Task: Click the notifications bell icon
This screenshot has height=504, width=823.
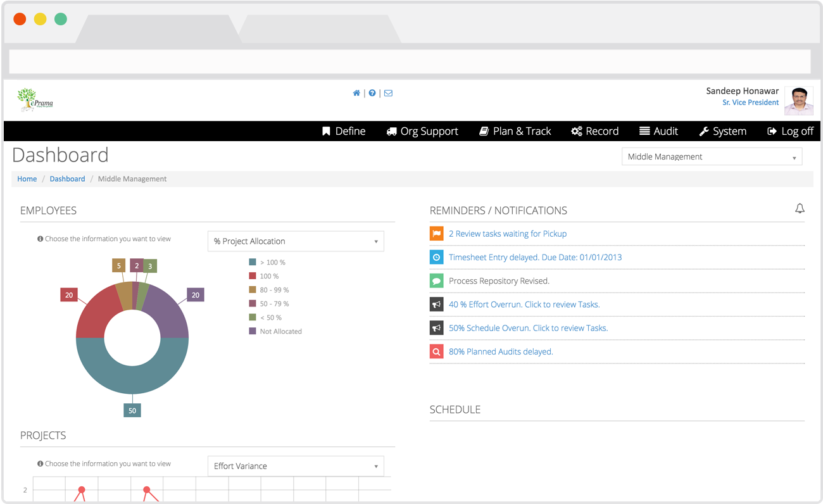Action: tap(800, 209)
